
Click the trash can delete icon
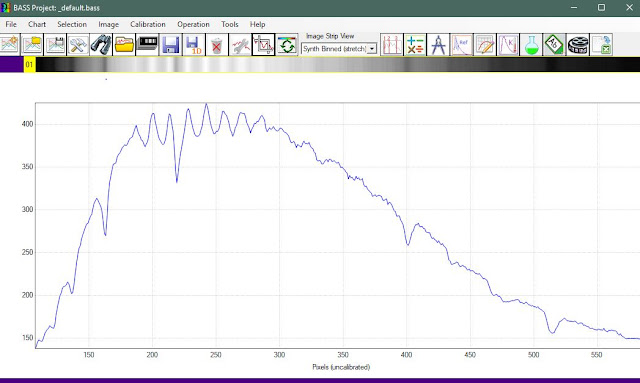point(217,45)
